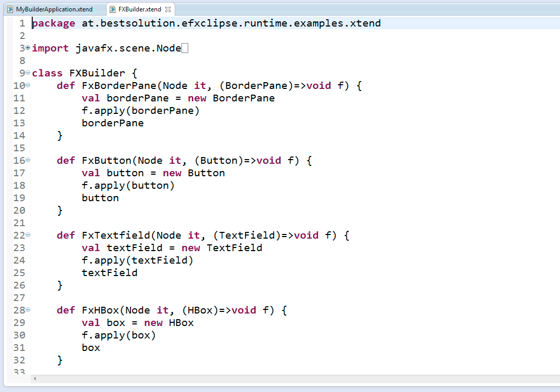Screen dimensions: 560x392
Task: Click the MyBuilderApplication.xtend file icon
Action: click(10, 9)
